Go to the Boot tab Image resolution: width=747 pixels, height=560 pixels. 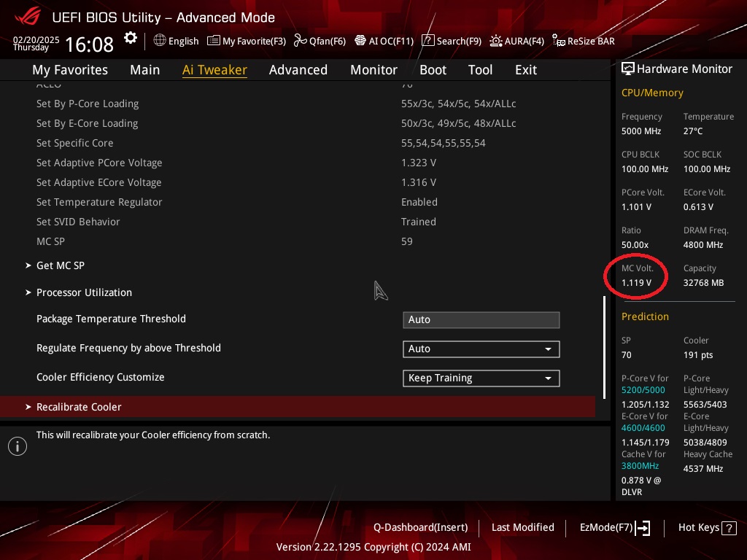tap(433, 69)
